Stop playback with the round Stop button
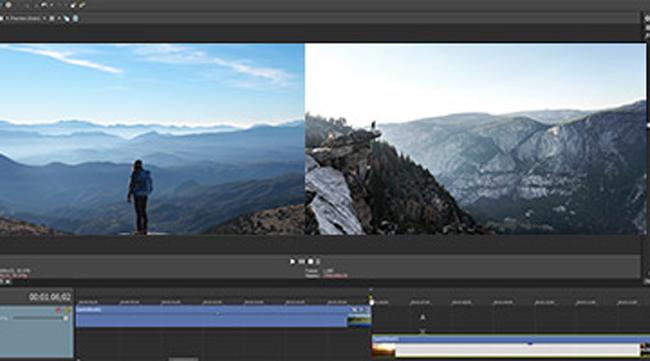The width and height of the screenshot is (650, 361). click(310, 262)
